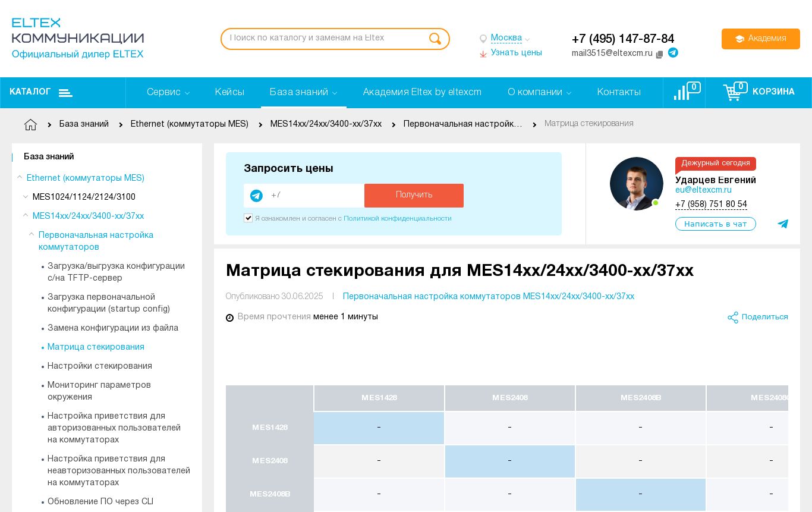The height and width of the screenshot is (512, 812).
Task: Click the download arrow icon near Узнать цены
Action: pyautogui.click(x=483, y=54)
